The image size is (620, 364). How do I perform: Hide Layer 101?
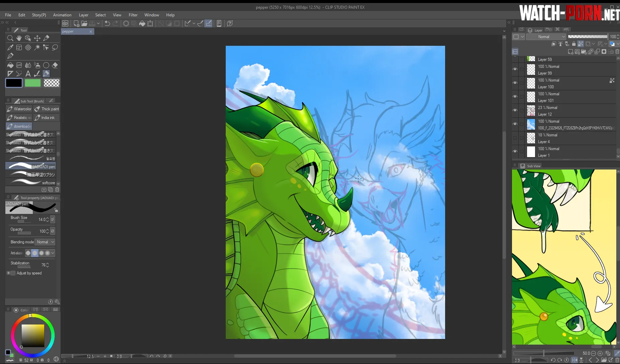tap(515, 97)
